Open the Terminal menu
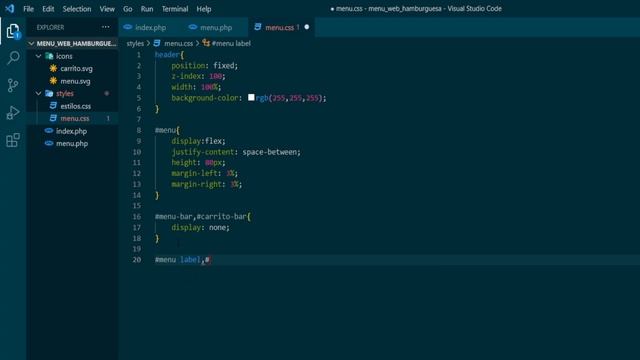 175,9
